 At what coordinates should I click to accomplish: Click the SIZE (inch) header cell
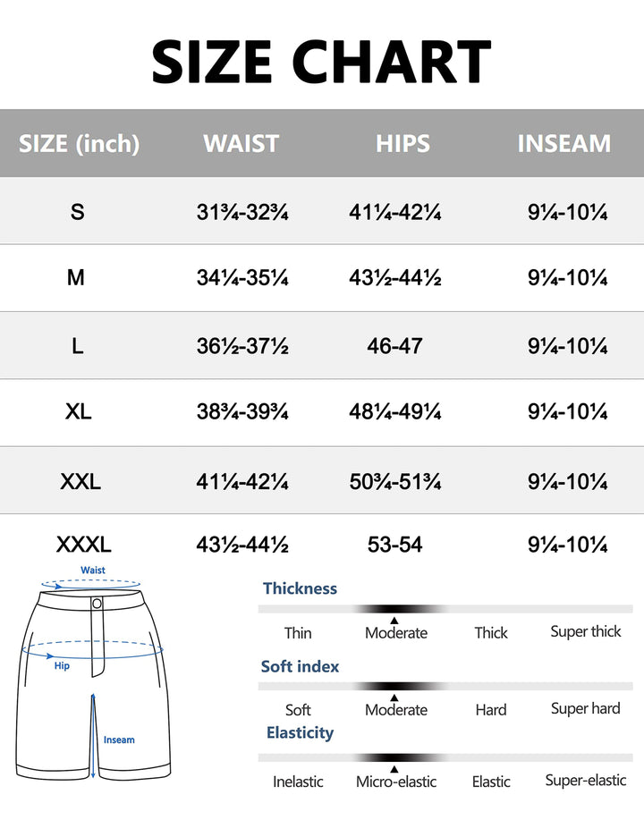[x=79, y=143]
